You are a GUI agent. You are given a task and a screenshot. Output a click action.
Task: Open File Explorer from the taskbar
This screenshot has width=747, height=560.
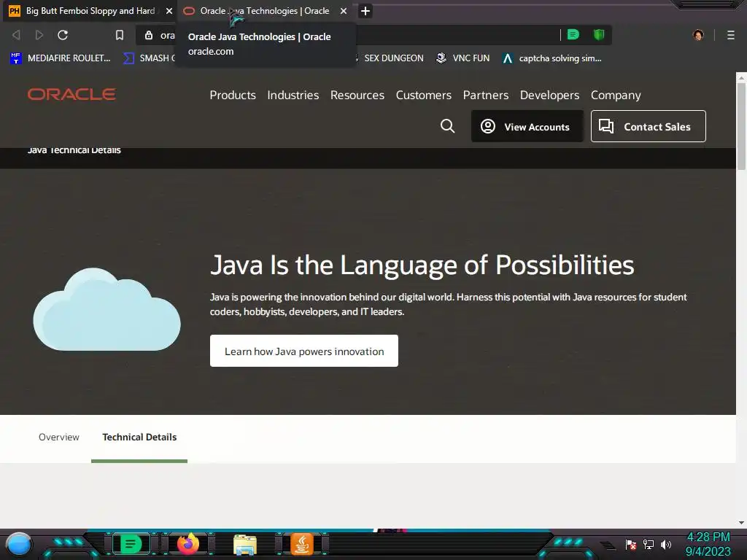(x=245, y=544)
